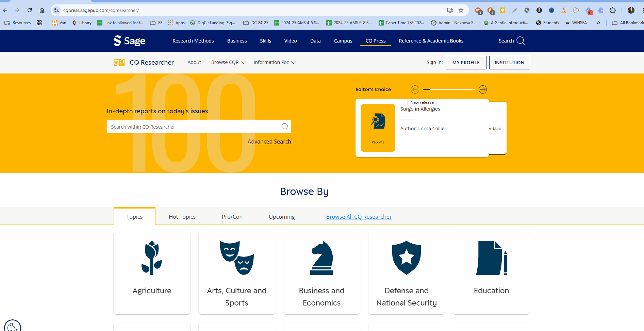644x331 pixels.
Task: Click the Sage logo
Action: pyautogui.click(x=129, y=41)
